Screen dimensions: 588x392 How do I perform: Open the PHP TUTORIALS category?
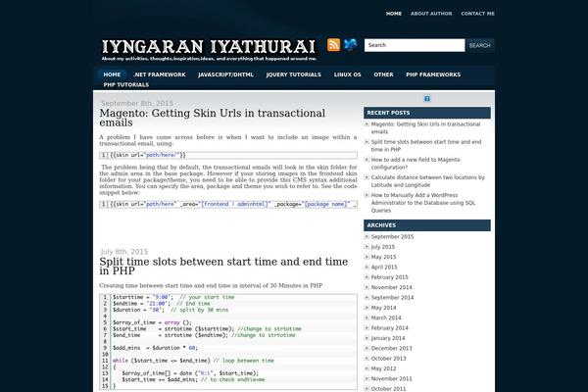click(126, 85)
